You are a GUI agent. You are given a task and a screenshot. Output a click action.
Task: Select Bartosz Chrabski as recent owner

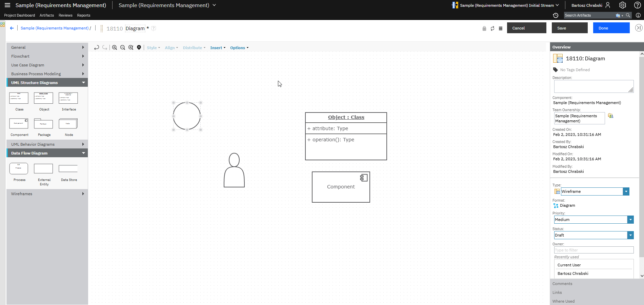[x=593, y=273]
